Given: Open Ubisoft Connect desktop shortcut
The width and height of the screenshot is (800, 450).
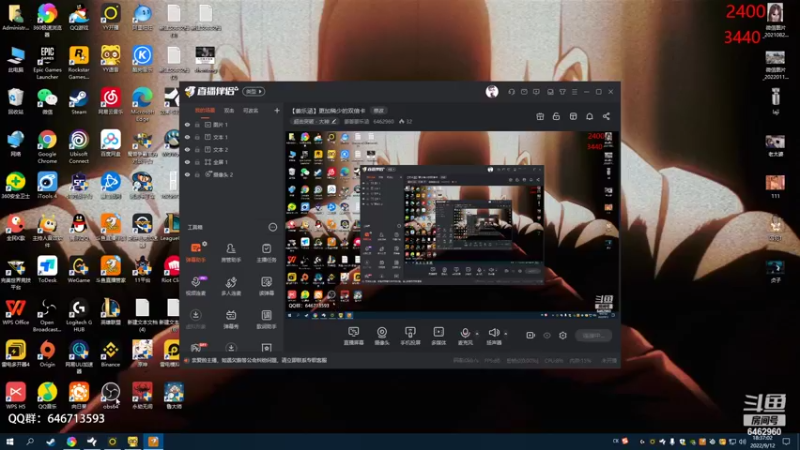Looking at the screenshot, I should (79, 146).
